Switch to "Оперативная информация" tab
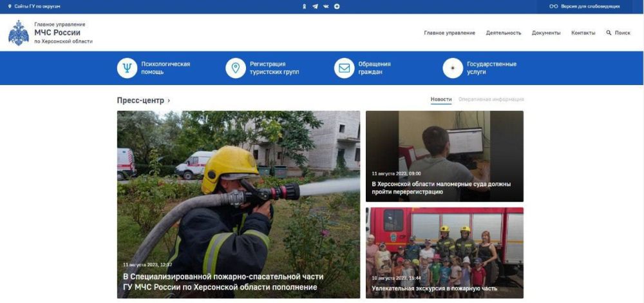Screen dimensions: 644x303 click(491, 99)
